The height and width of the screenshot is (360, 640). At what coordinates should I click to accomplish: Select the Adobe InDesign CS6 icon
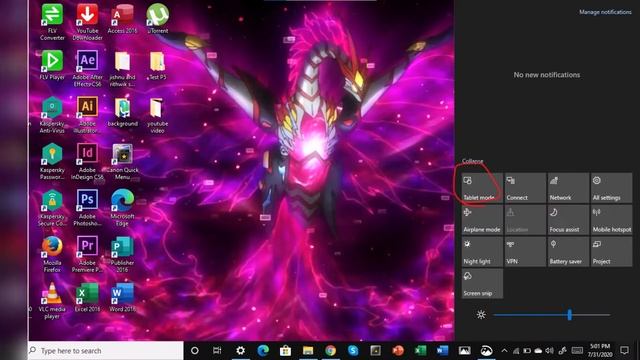87,161
